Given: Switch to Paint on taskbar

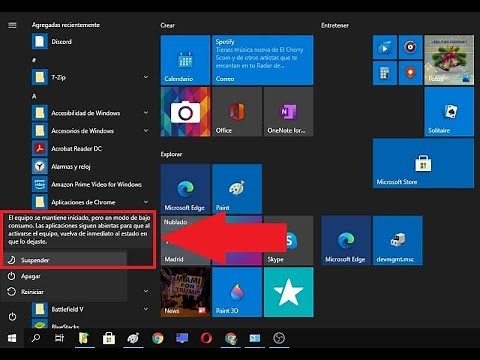Looking at the screenshot, I should (x=133, y=338).
